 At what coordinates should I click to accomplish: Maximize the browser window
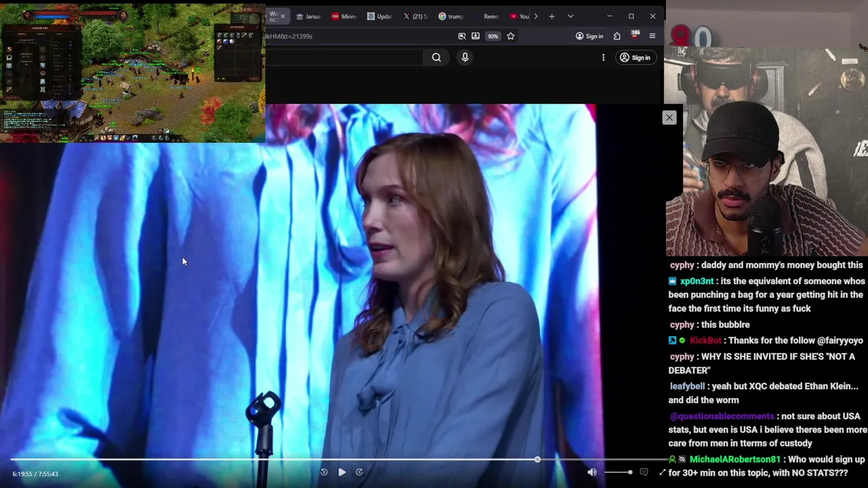click(x=631, y=16)
